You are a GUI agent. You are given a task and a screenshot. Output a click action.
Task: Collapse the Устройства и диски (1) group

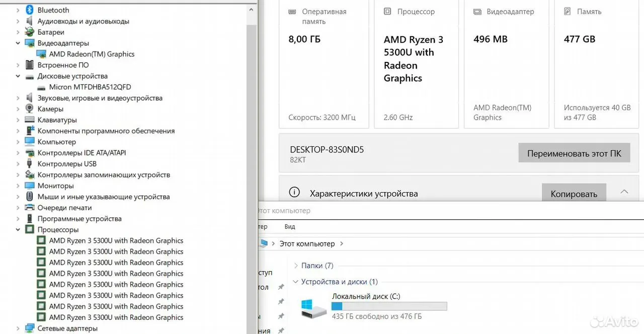[x=296, y=282]
